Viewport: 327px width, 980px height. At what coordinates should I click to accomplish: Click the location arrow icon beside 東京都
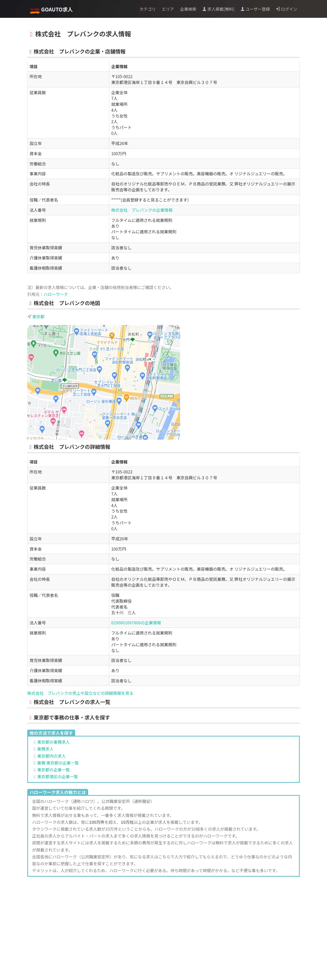[x=29, y=316]
